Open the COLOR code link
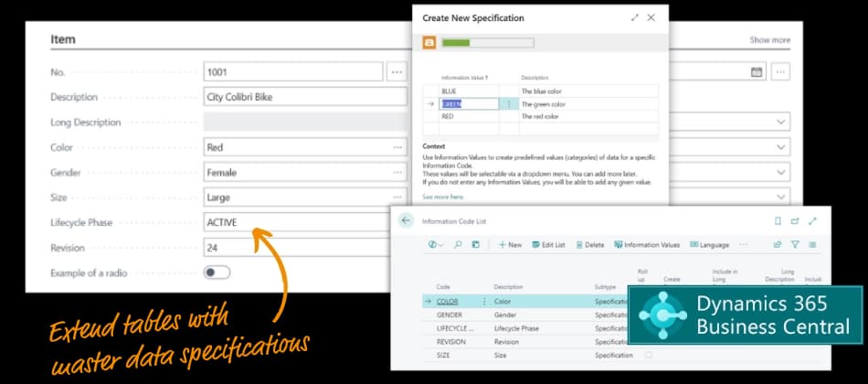The width and height of the screenshot is (868, 384). coord(448,302)
